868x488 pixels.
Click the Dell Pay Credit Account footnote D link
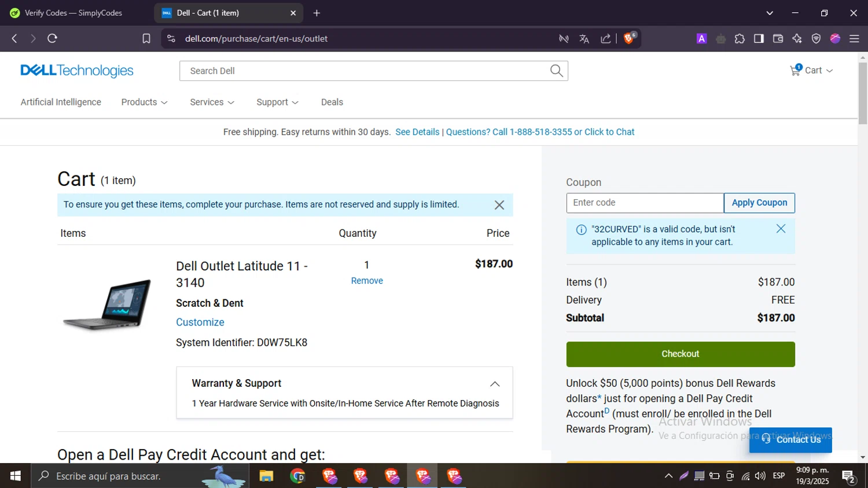[x=607, y=411]
